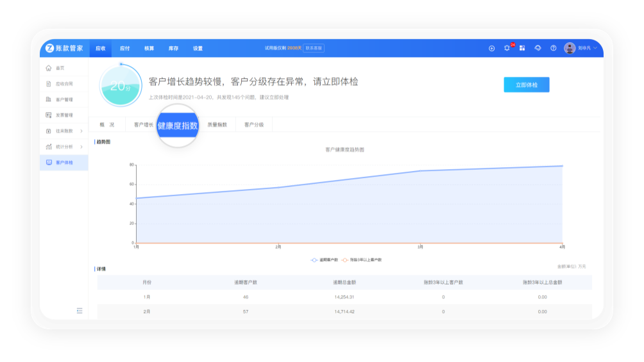
Task: Click the 20分 score progress circle
Action: (x=120, y=86)
